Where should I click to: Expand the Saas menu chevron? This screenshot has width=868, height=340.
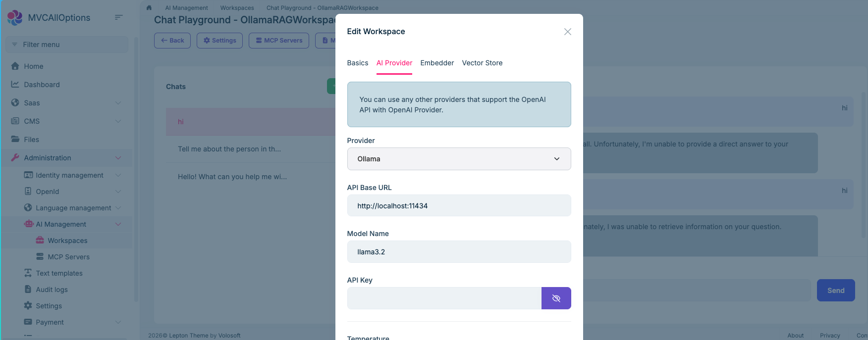118,103
